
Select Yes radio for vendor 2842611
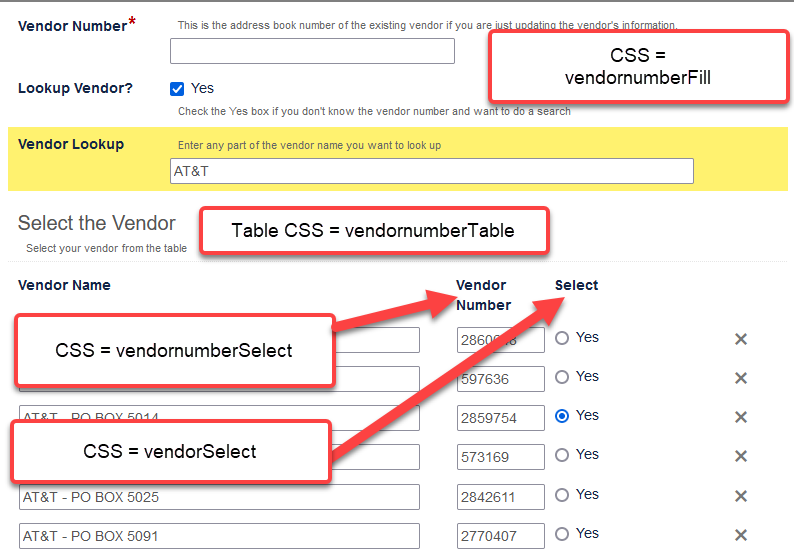coord(562,495)
